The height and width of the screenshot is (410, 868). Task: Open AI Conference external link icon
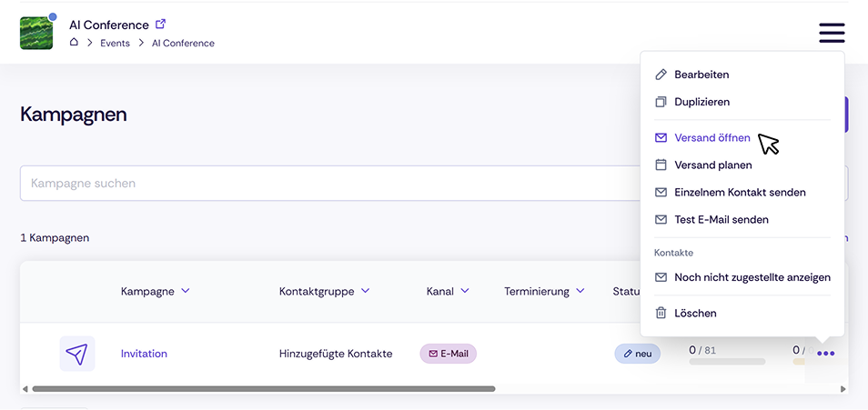(x=160, y=25)
